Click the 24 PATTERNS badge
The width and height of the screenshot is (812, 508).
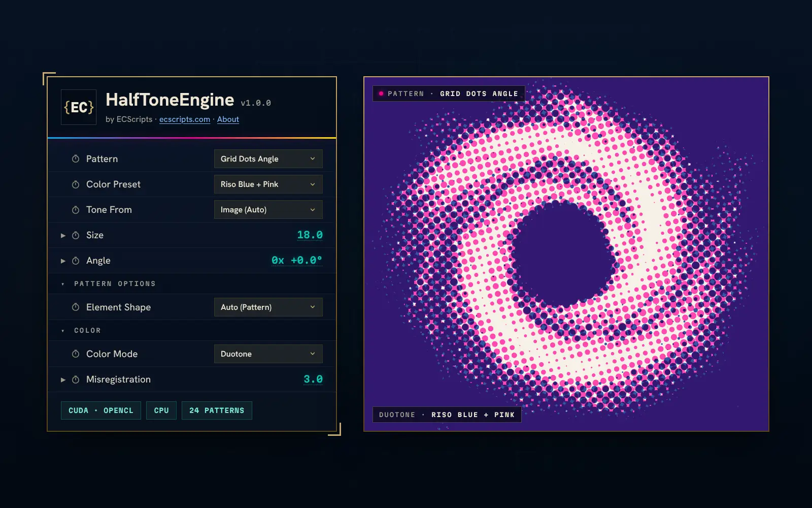click(217, 410)
